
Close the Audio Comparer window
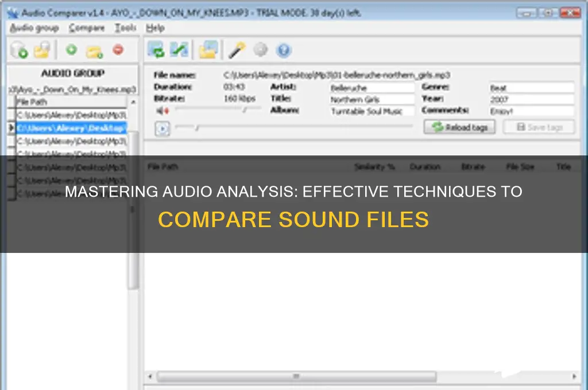point(570,13)
